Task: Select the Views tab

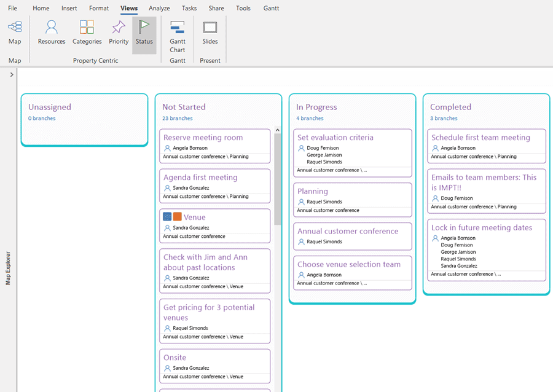Action: [x=129, y=8]
